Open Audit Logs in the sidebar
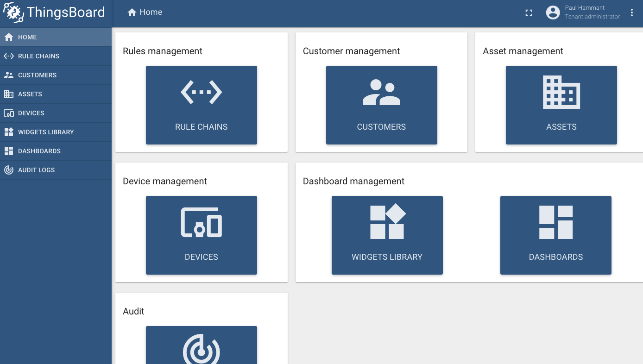The width and height of the screenshot is (643, 364). tap(56, 170)
